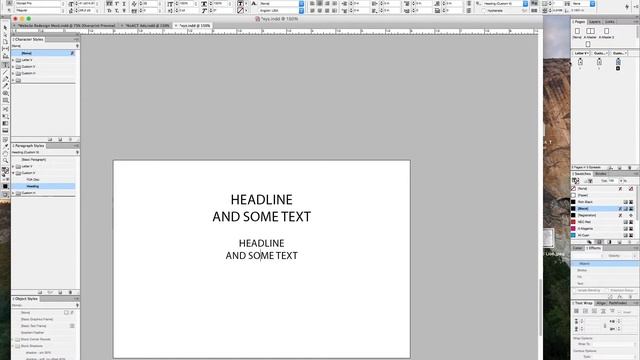The height and width of the screenshot is (360, 640).
Task: Switch to the Links panel tab
Action: tap(610, 22)
